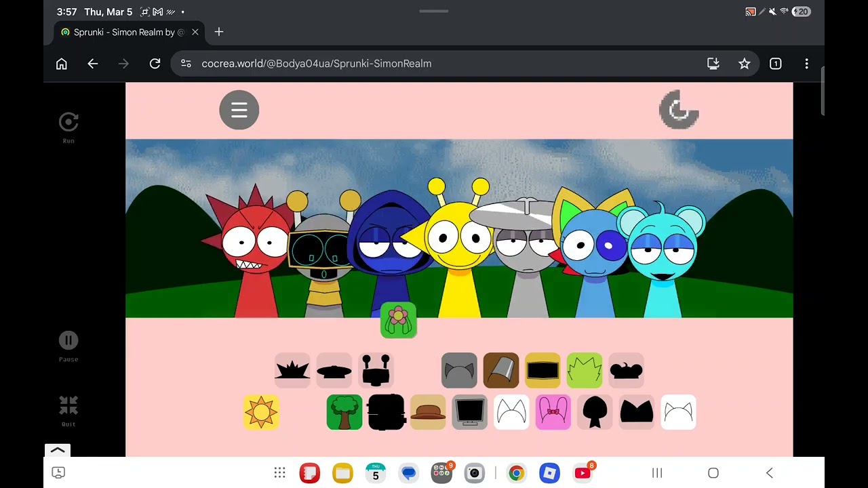Choose the black square box silhouette tile

(x=386, y=412)
